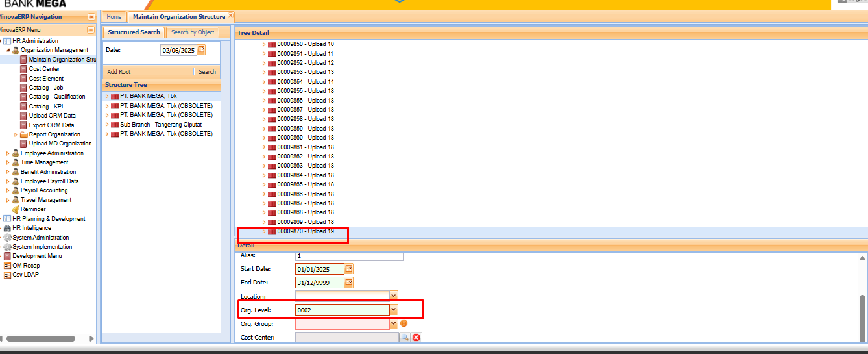This screenshot has height=354, width=868.
Task: Expand the Travel Management menu
Action: (8, 200)
